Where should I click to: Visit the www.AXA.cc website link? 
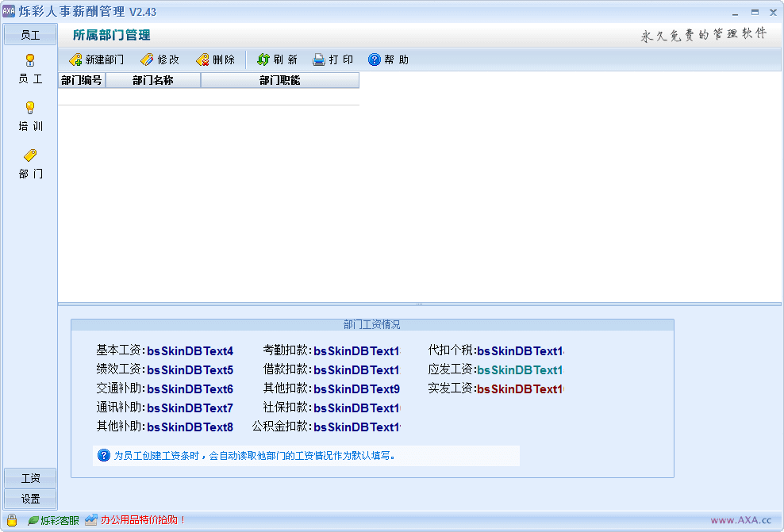pos(740,520)
